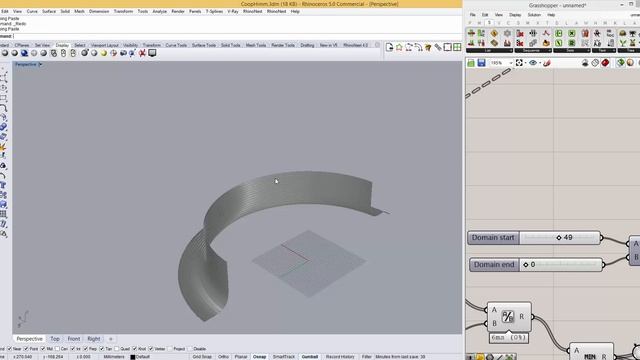Viewport: 640px width, 360px height.
Task: Open the dropdown arrow beside zoom extents
Action: (525, 63)
